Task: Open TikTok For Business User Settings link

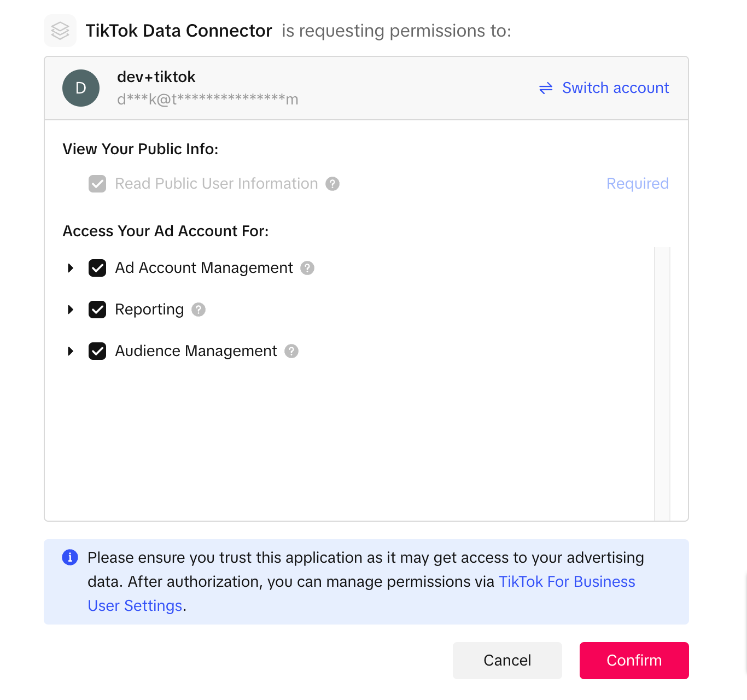Action: (567, 582)
